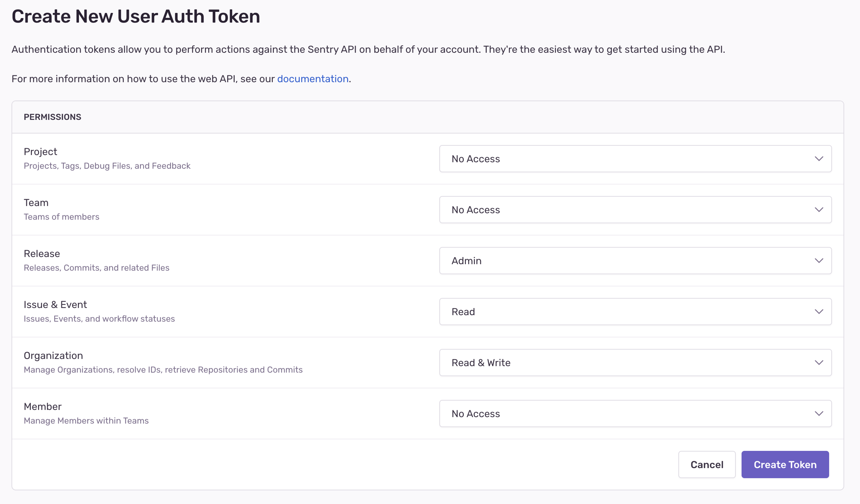Click the chevron arrow in Release row
860x504 pixels.
819,261
